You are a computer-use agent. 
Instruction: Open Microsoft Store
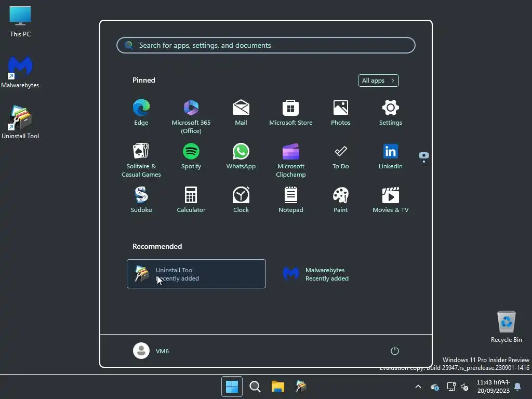(291, 112)
